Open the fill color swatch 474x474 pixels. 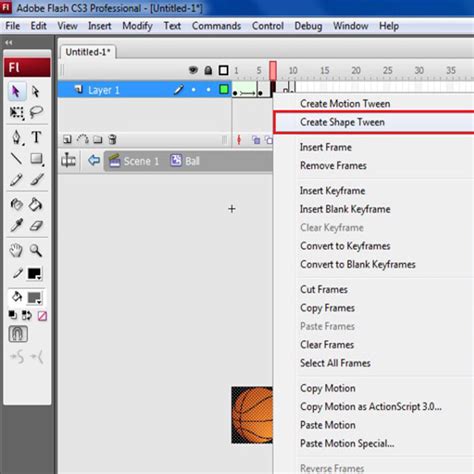(34, 298)
